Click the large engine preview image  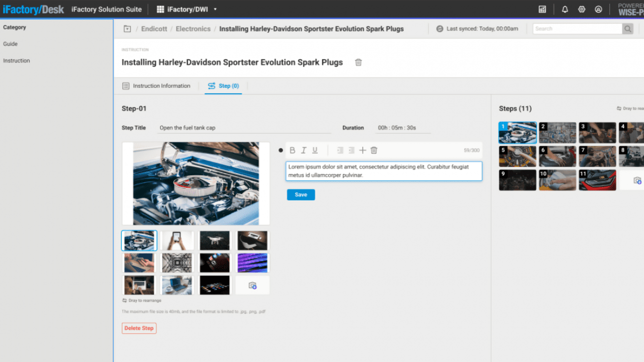tap(196, 184)
